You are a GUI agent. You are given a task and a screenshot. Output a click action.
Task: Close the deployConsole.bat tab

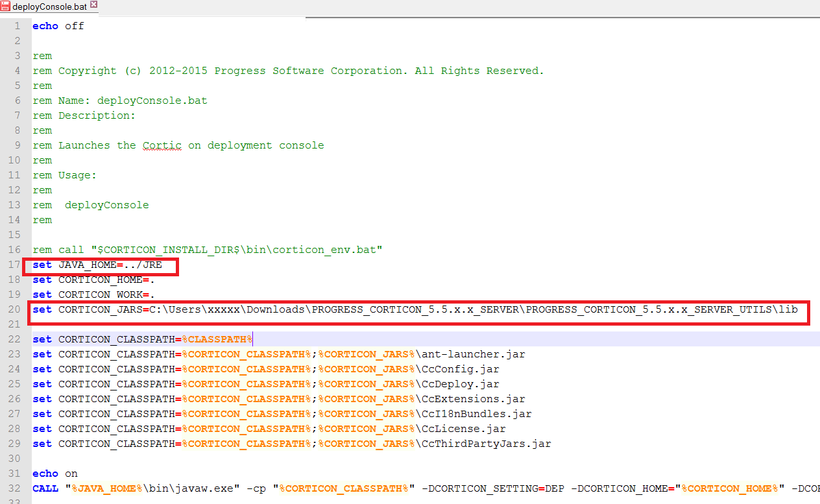pos(93,5)
